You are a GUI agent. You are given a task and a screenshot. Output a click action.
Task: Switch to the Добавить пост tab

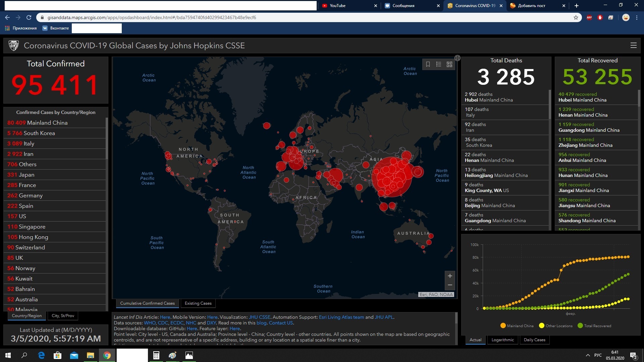pyautogui.click(x=537, y=6)
